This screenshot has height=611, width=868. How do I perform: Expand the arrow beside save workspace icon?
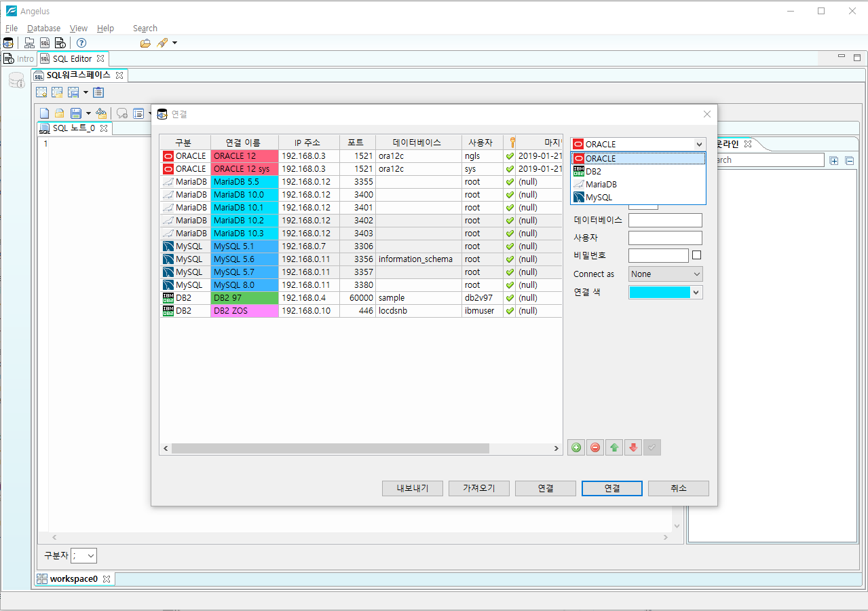(x=87, y=92)
